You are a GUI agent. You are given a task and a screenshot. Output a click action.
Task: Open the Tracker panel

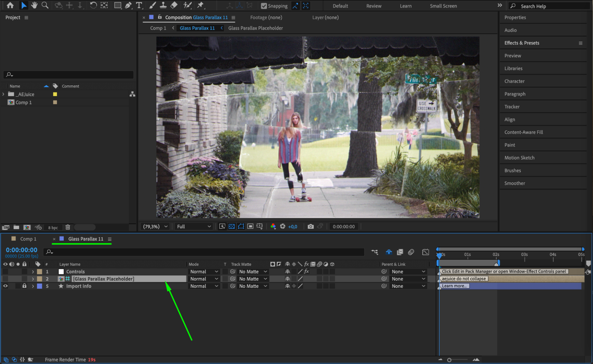(512, 107)
